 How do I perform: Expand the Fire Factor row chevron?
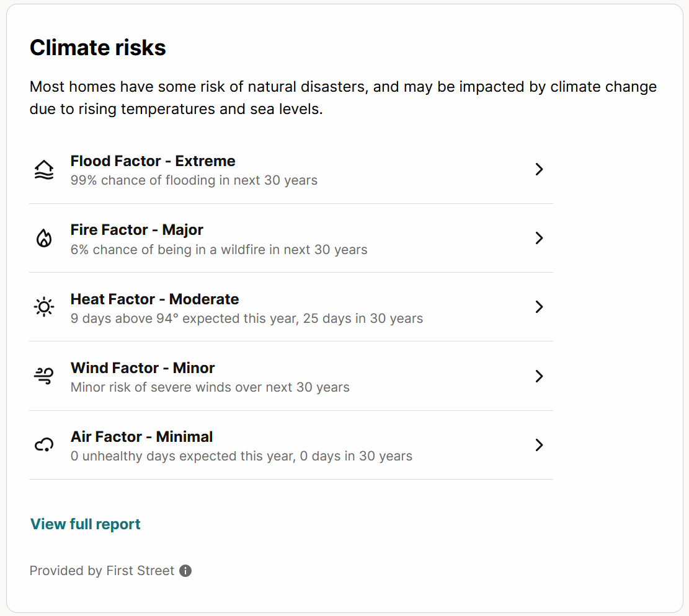coord(539,238)
